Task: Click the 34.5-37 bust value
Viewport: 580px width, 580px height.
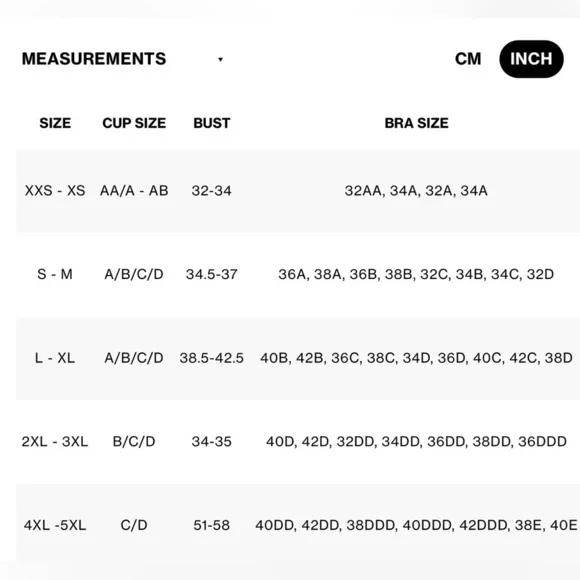Action: (212, 274)
